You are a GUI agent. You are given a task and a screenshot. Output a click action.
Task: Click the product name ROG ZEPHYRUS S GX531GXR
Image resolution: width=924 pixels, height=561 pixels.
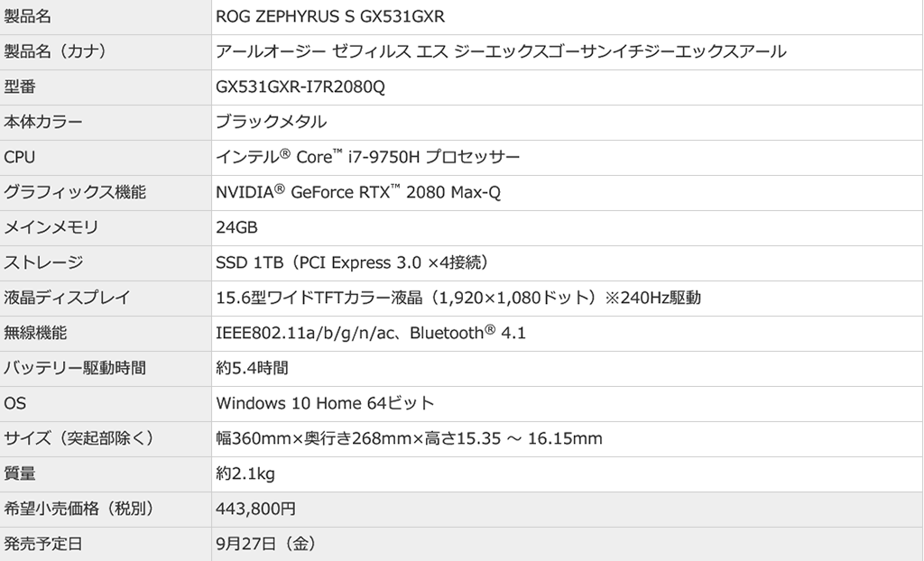point(330,17)
